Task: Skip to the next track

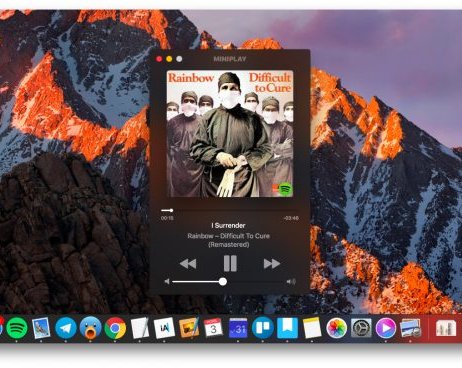Action: coord(272,264)
